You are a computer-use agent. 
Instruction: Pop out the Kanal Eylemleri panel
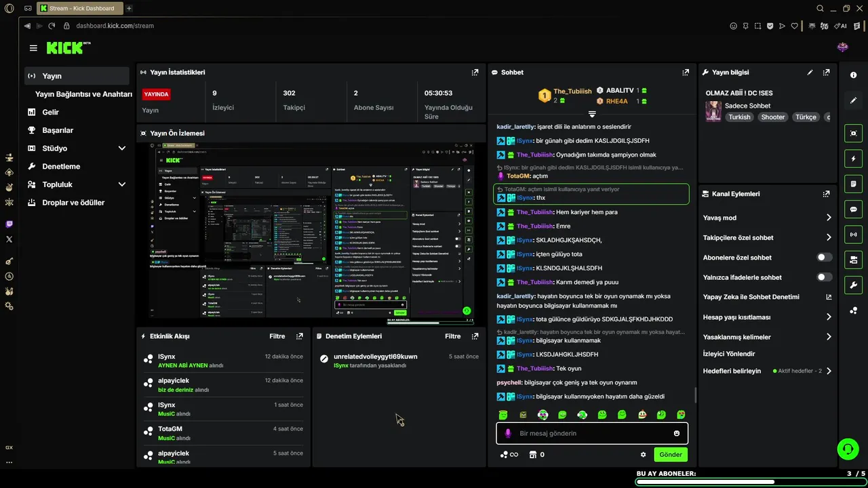click(826, 194)
